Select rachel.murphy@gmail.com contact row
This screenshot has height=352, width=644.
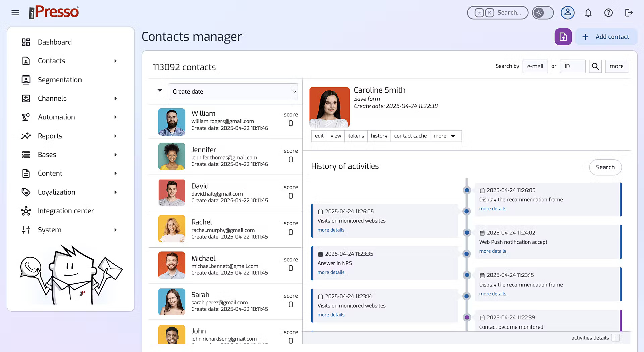pyautogui.click(x=225, y=230)
